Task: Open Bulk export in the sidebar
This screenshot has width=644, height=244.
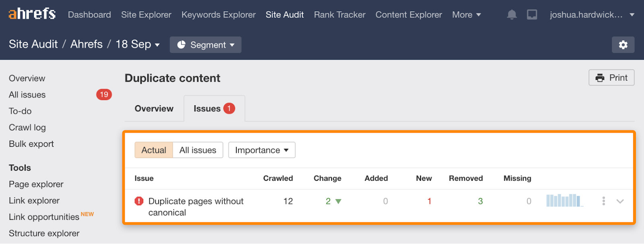Action: point(31,144)
